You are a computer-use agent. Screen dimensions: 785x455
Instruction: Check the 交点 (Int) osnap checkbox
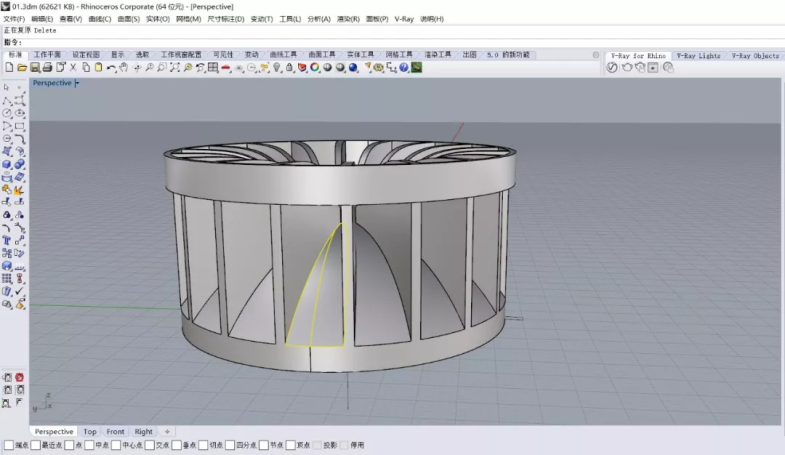(x=151, y=445)
